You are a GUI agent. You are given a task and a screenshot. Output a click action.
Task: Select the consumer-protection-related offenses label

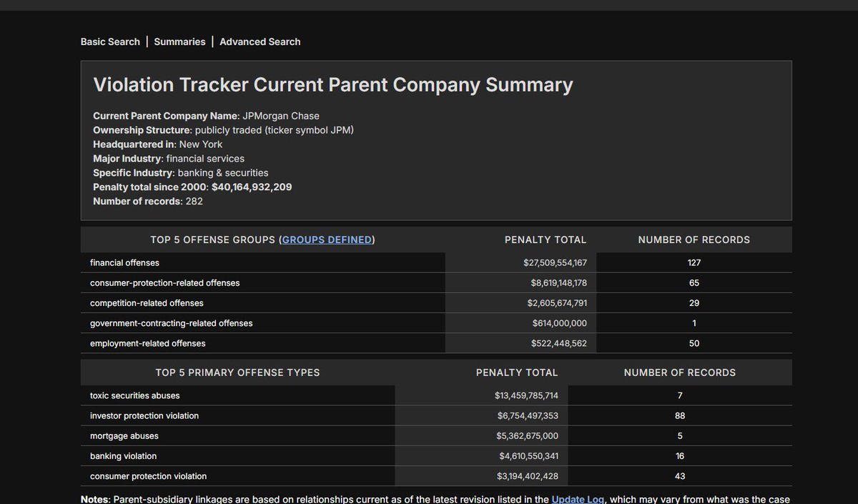point(164,282)
